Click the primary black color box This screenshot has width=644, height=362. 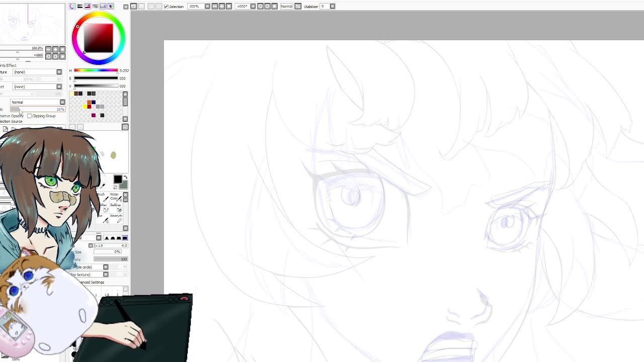tap(118, 179)
